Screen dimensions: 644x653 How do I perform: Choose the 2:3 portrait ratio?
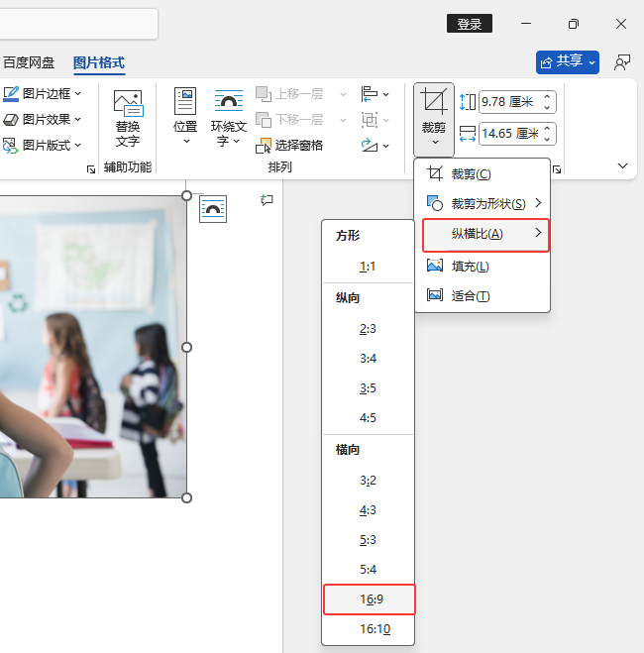pos(368,329)
